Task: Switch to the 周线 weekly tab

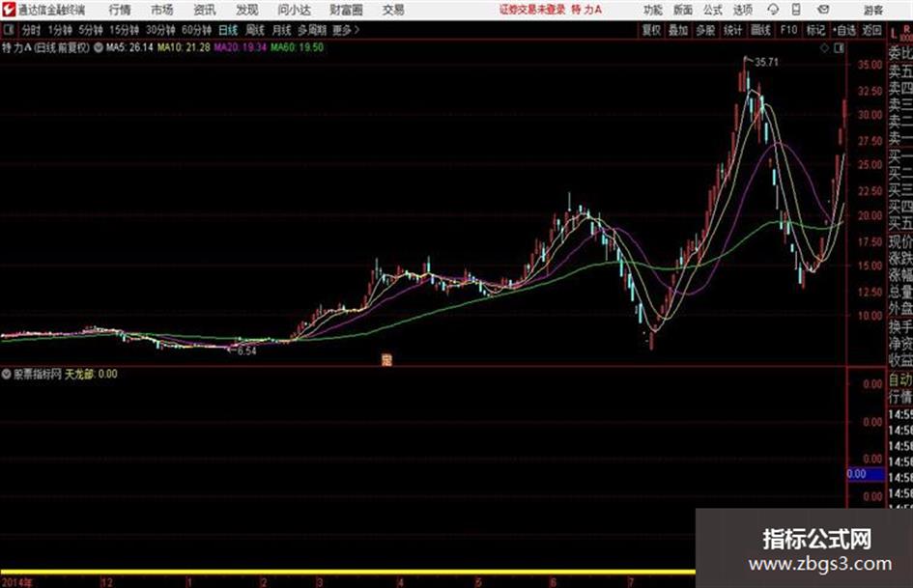Action: coord(255,30)
